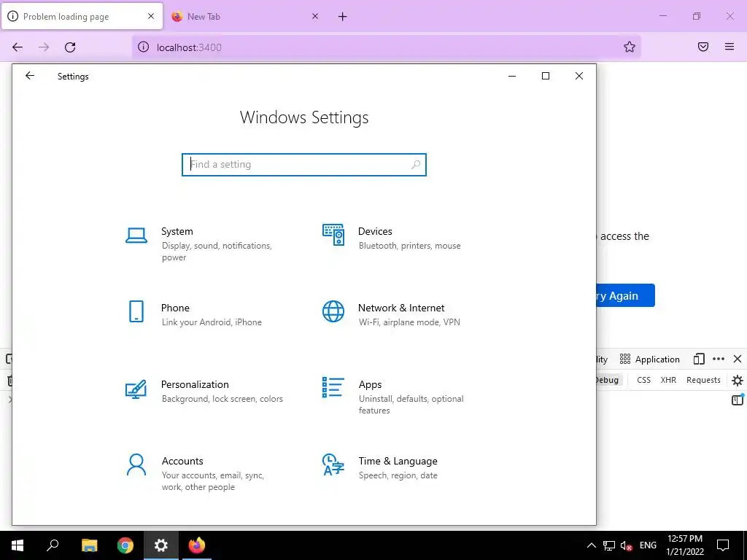Toggle responsive design mode in DevTools

coord(699,359)
